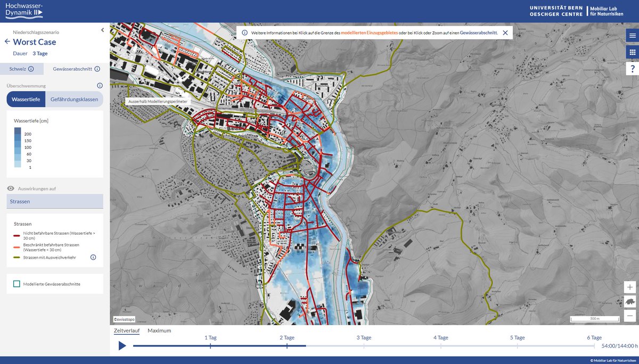Click the Wassertiefe color legend scale
The height and width of the screenshot is (364, 639).
(x=18, y=148)
